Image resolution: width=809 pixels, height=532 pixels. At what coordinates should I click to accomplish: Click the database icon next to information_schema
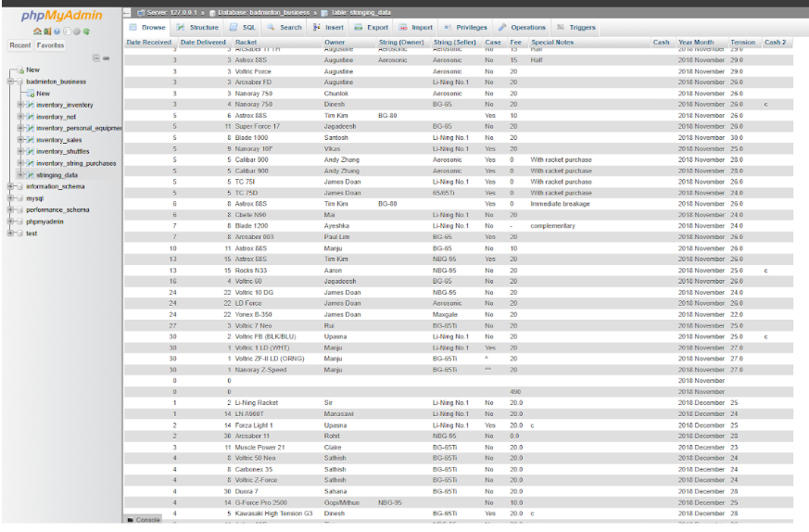(x=20, y=186)
